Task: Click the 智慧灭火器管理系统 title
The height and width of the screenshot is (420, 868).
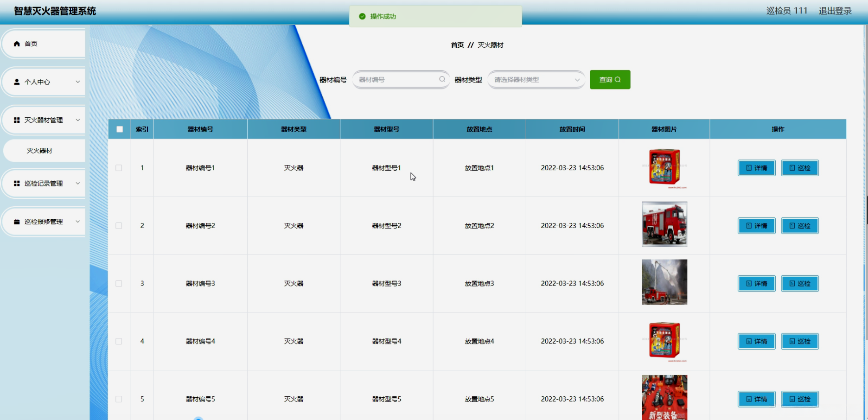Action: 55,11
